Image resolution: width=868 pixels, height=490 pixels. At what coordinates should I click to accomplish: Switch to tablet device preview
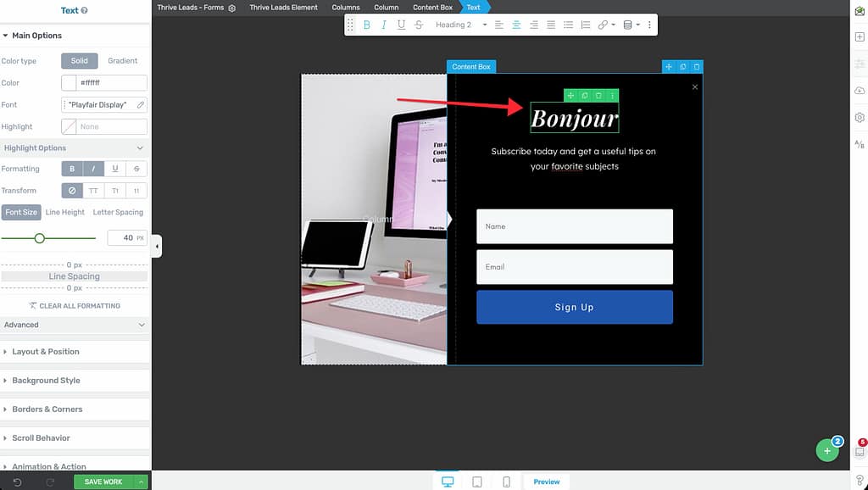[x=477, y=482]
